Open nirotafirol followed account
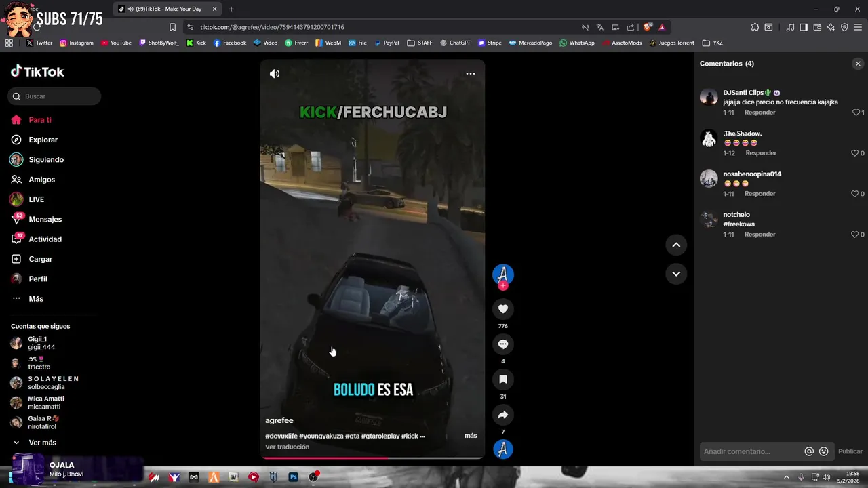 click(44, 422)
